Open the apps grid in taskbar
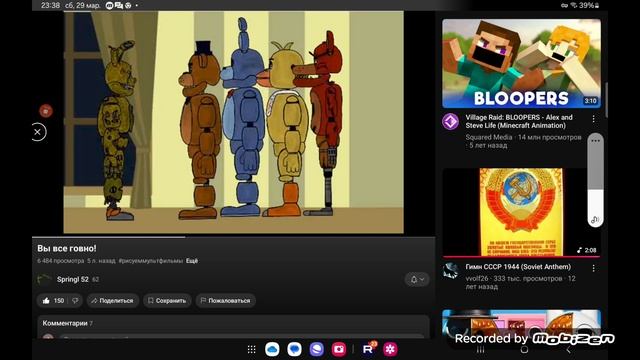This screenshot has height=360, width=640. coord(251,349)
